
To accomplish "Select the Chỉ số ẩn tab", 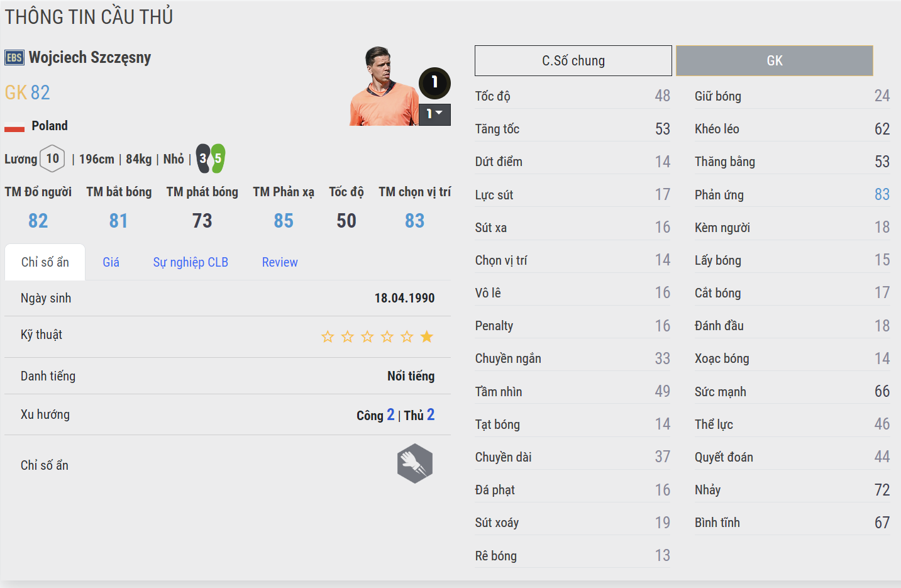I will (x=45, y=262).
